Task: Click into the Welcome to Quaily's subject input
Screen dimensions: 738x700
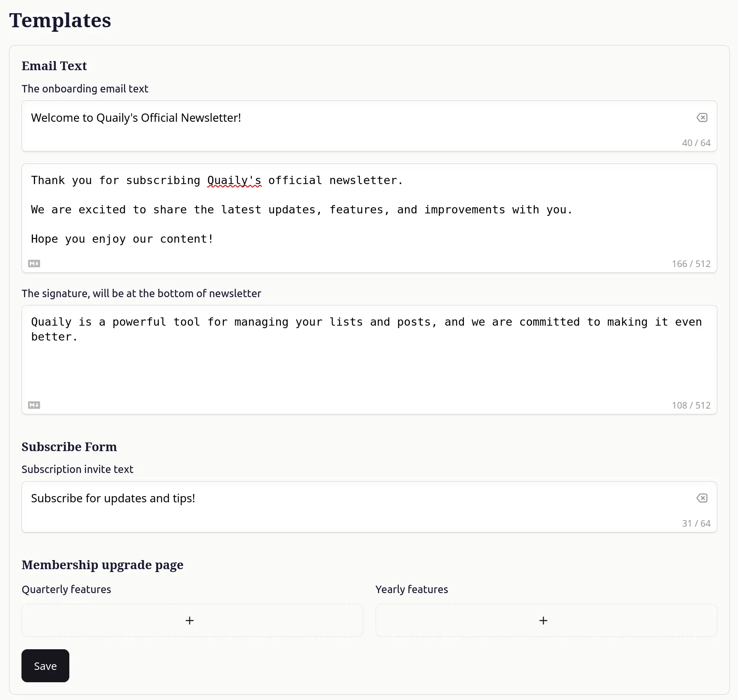Action: coord(330,118)
